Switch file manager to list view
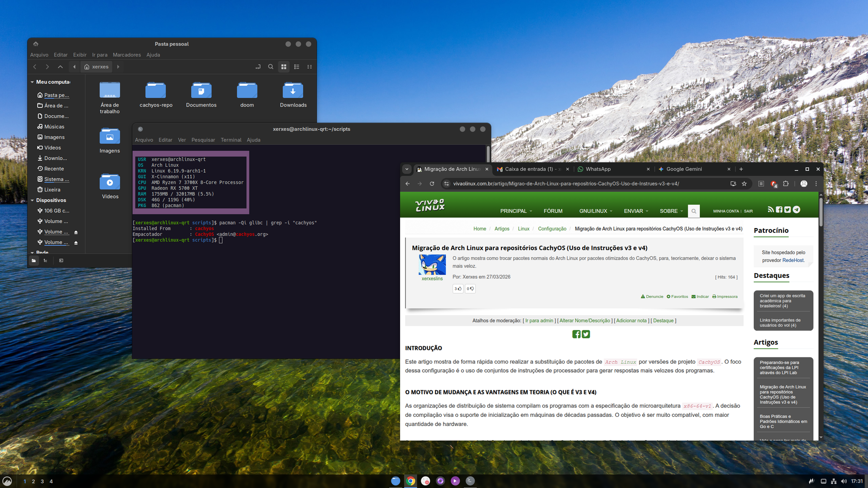 coord(297,67)
